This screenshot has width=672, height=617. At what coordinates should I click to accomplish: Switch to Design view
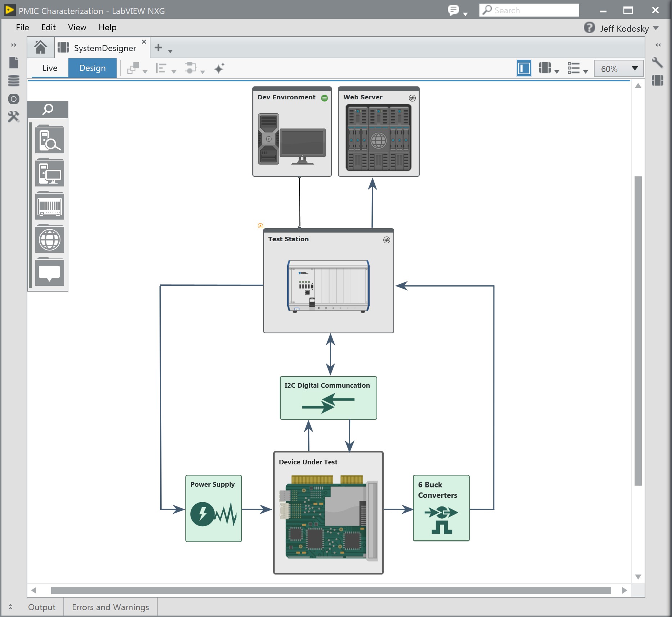click(x=93, y=68)
